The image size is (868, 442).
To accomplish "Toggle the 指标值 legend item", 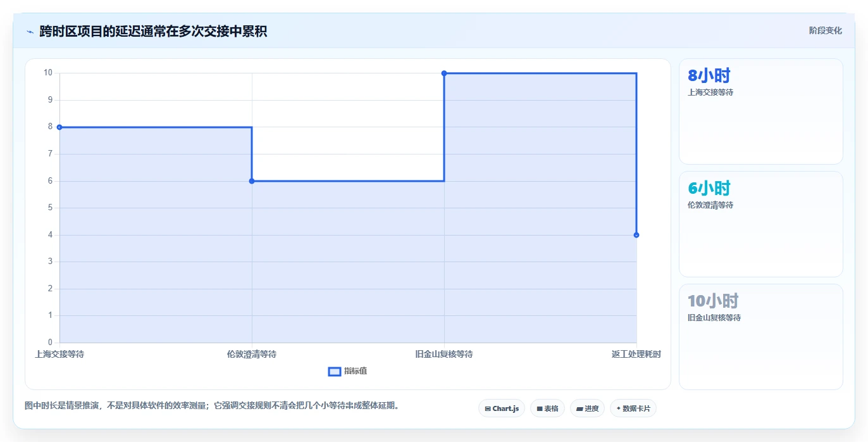I will (x=347, y=371).
